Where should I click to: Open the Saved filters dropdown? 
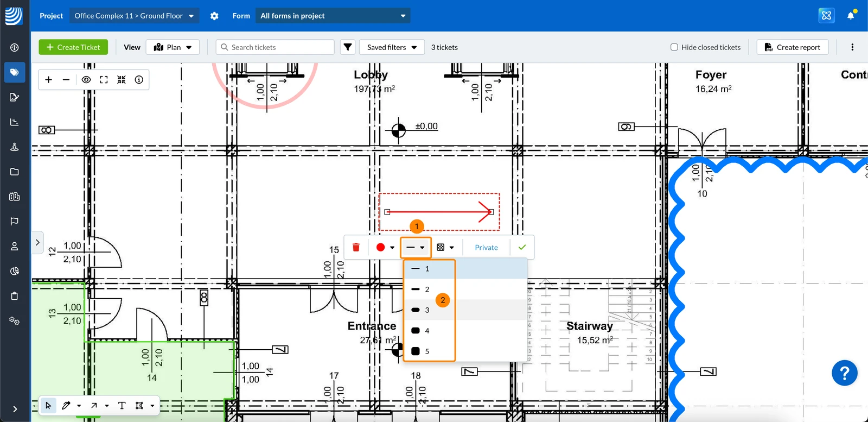[x=392, y=47]
